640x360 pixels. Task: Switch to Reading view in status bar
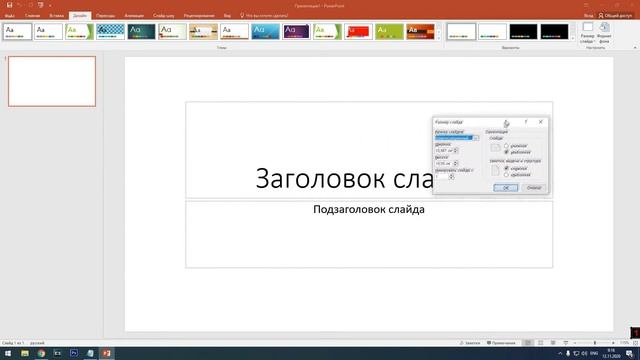click(x=553, y=343)
